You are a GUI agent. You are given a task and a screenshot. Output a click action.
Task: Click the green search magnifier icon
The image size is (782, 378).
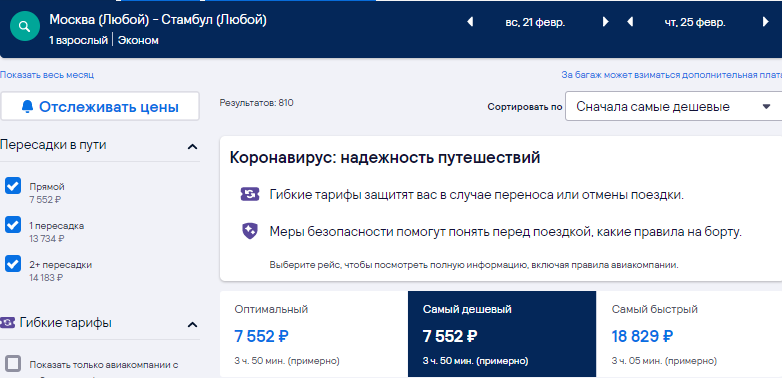(x=25, y=26)
